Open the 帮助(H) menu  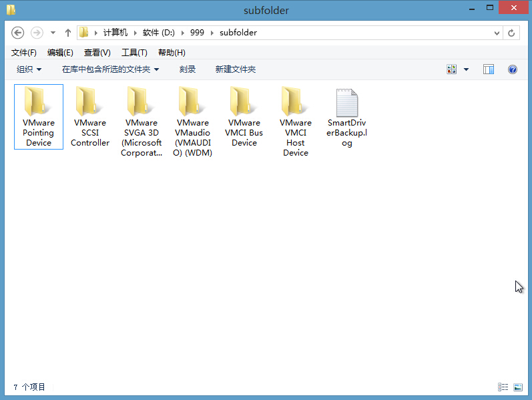(172, 53)
